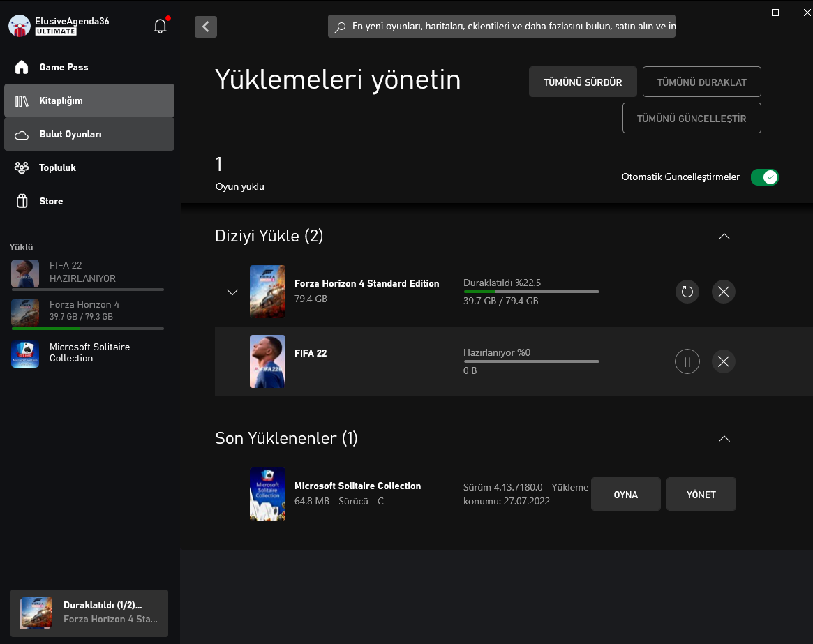
Task: Resume Forza Horizon 4 download
Action: [x=687, y=292]
